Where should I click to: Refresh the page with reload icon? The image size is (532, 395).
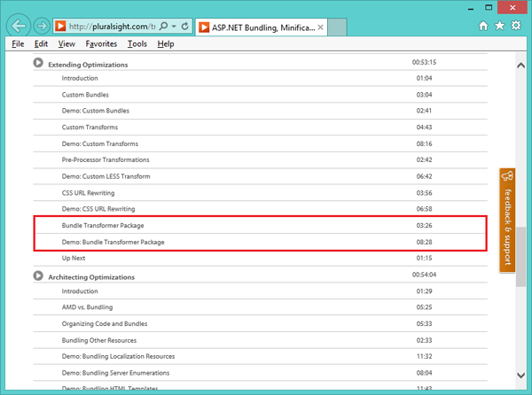[x=185, y=26]
